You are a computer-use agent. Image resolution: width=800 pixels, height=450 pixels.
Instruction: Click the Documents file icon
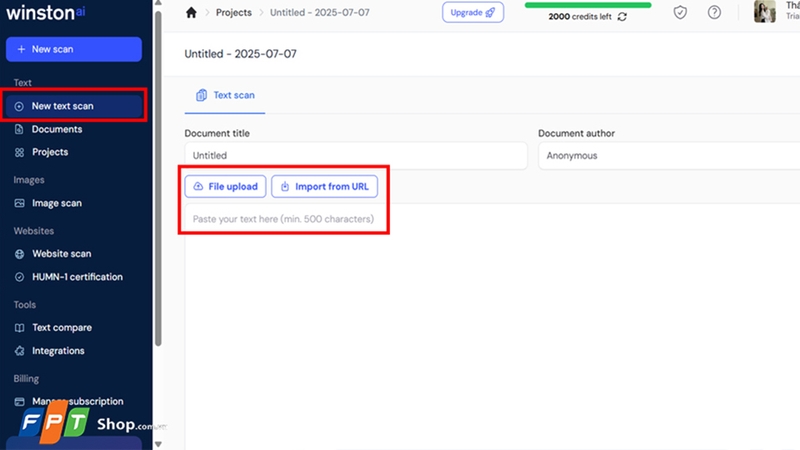(x=19, y=129)
